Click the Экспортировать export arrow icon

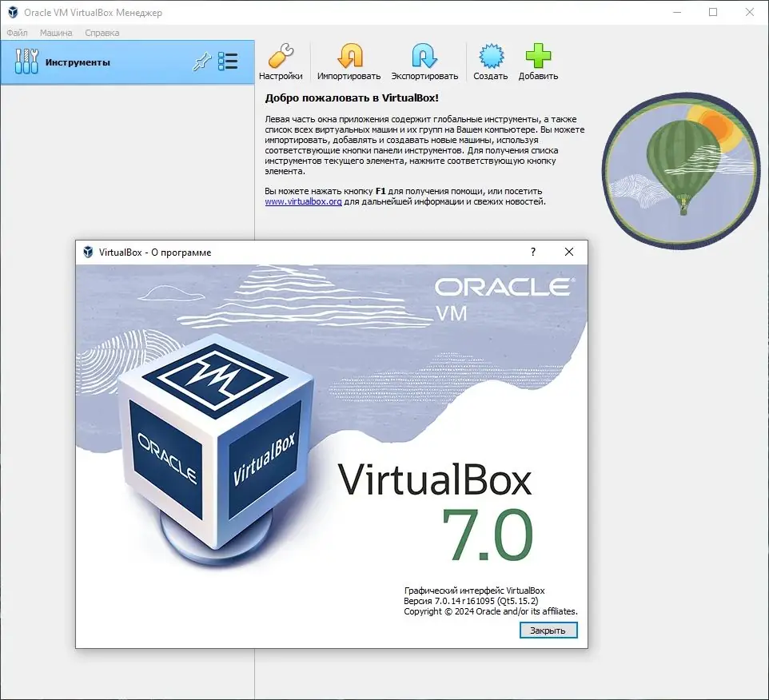(x=424, y=57)
